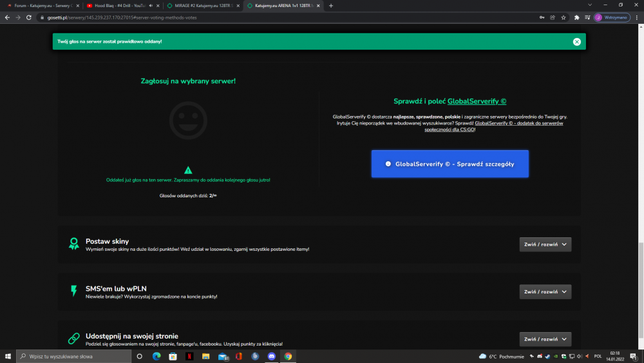The height and width of the screenshot is (363, 644).
Task: Click the volume speaker tray icon
Action: click(x=580, y=357)
